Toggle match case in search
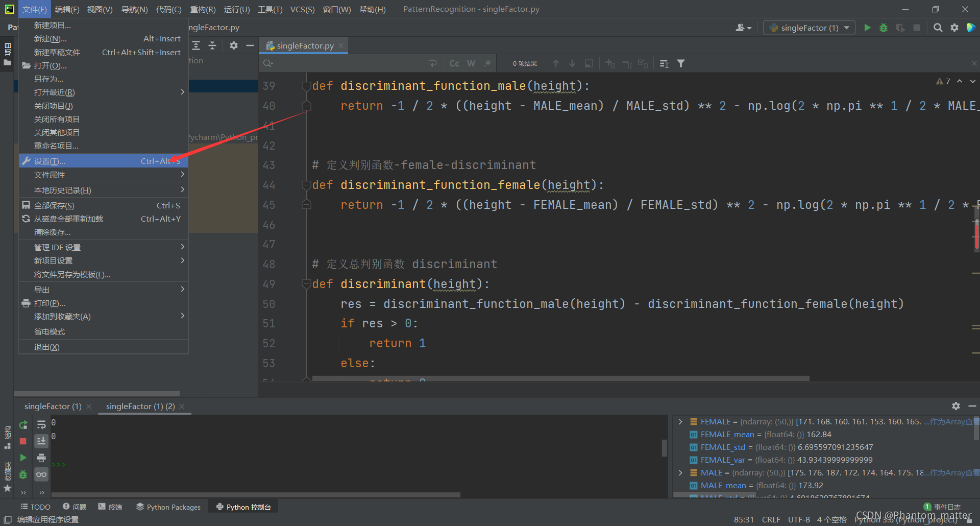This screenshot has height=526, width=980. coord(454,63)
